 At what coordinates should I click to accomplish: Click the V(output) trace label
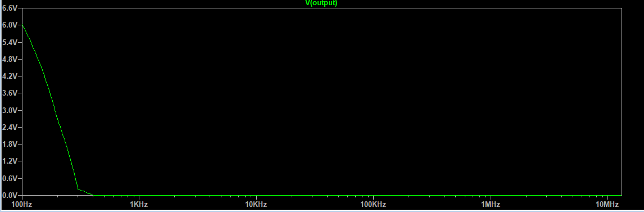321,3
